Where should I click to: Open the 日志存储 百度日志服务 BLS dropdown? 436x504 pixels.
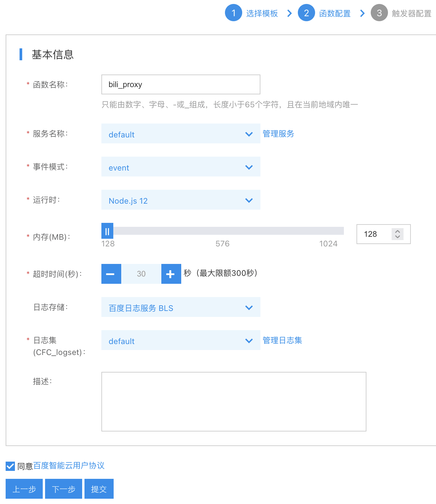pyautogui.click(x=181, y=307)
